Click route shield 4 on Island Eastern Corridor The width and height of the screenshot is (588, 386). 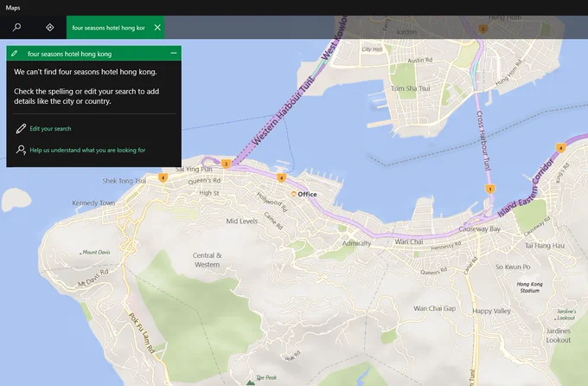[560, 148]
